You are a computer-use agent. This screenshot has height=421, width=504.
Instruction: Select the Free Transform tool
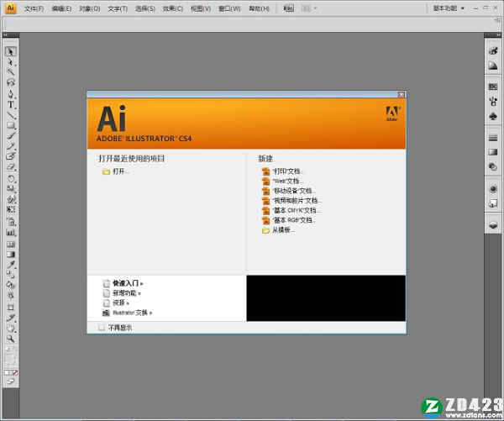11,210
